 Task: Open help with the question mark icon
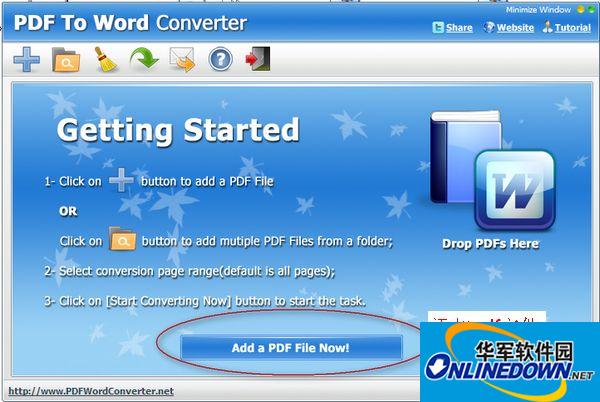pos(220,59)
